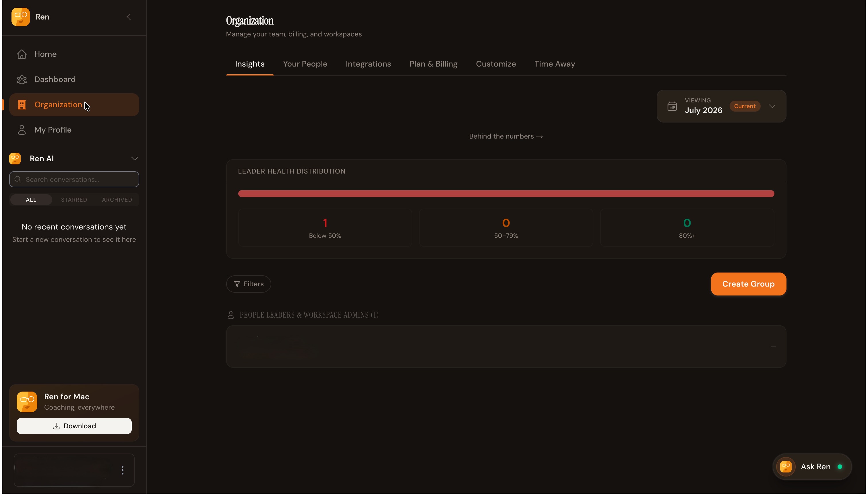Click the Organization building icon
Image resolution: width=868 pixels, height=496 pixels.
(22, 105)
